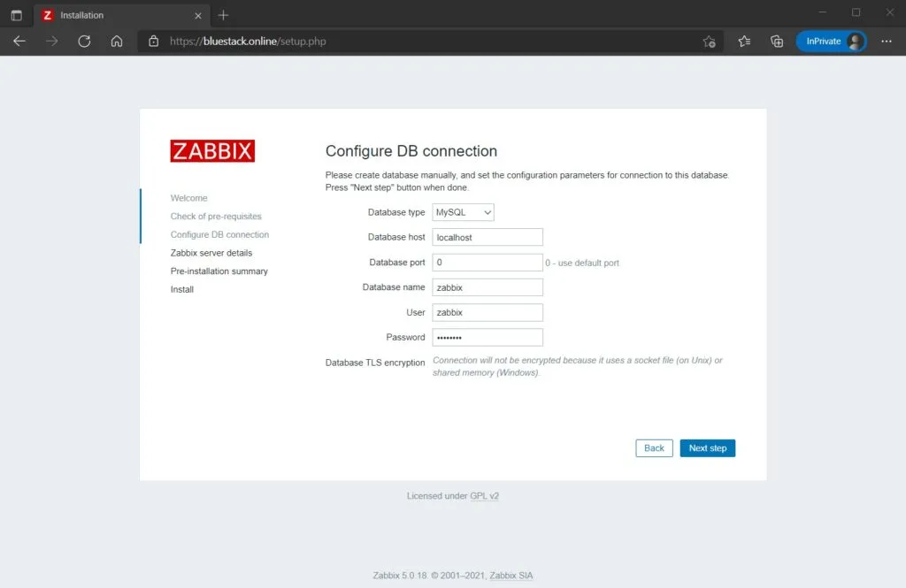The image size is (906, 588).
Task: Select Configure DB connection sidebar step
Action: [x=219, y=234]
